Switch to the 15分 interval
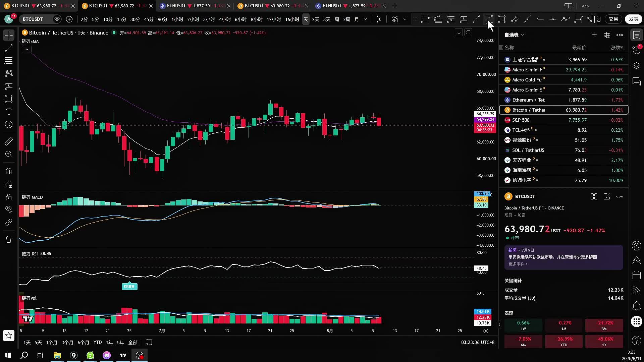 click(x=121, y=19)
